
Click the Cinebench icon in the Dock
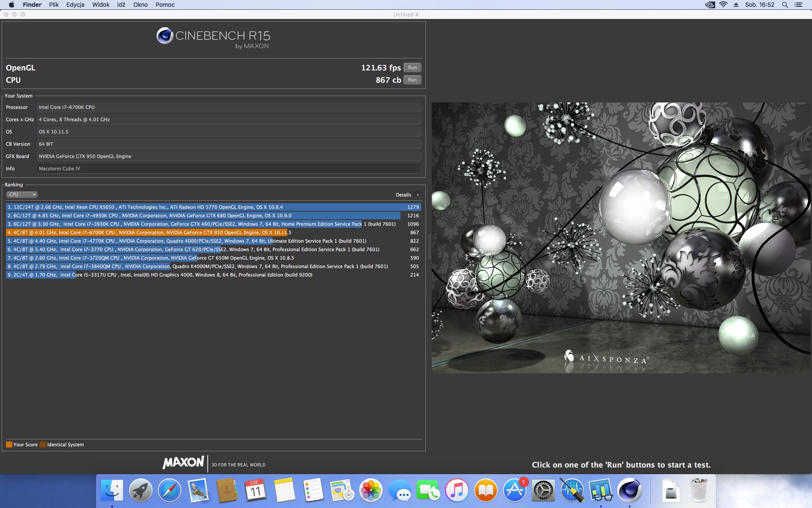click(x=629, y=490)
